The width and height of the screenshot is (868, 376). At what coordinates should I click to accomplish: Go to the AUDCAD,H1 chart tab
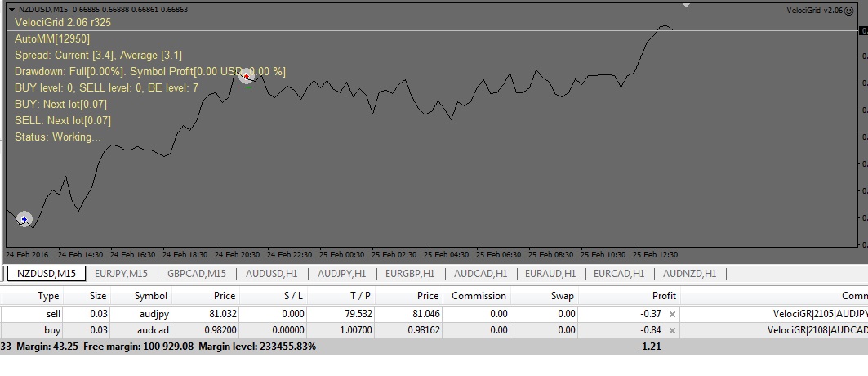coord(480,274)
